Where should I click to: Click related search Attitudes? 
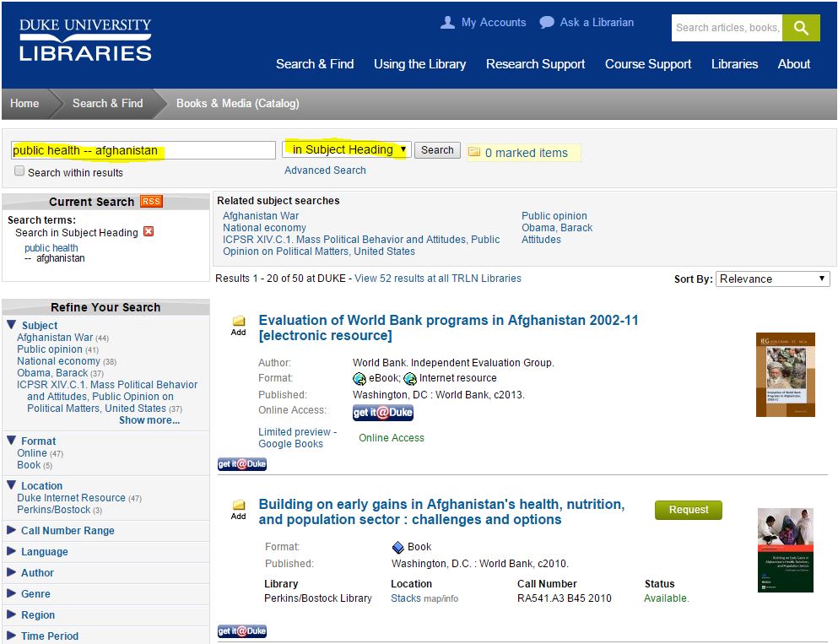coord(542,239)
